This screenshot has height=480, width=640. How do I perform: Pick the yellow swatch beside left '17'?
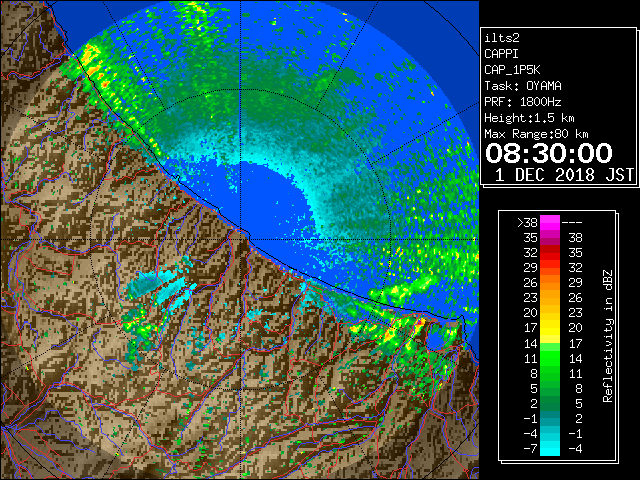[x=550, y=328]
